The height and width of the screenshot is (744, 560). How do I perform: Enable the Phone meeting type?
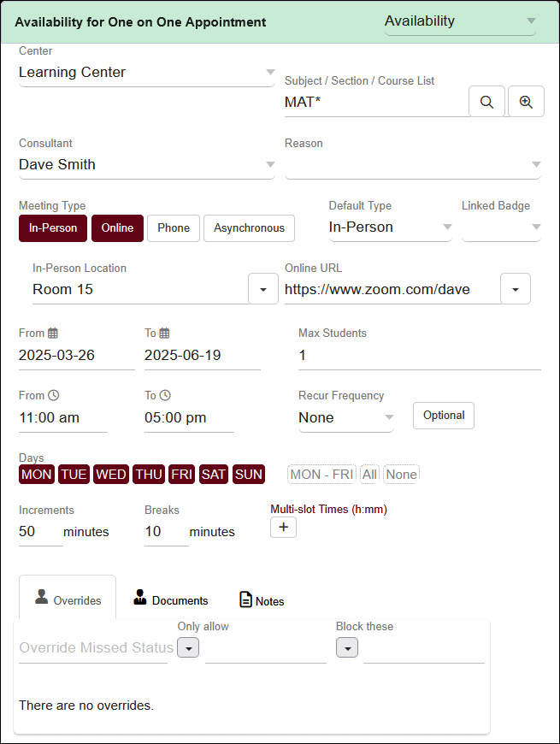pyautogui.click(x=174, y=228)
